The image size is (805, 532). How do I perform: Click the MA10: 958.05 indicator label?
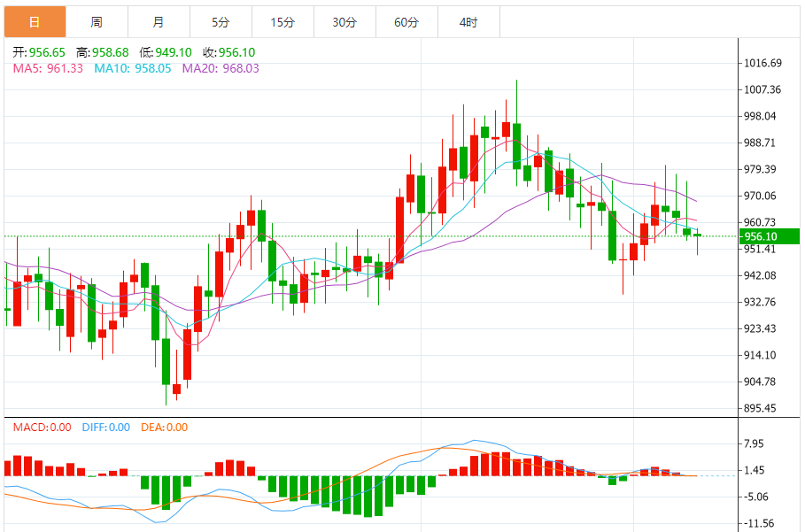(x=133, y=68)
